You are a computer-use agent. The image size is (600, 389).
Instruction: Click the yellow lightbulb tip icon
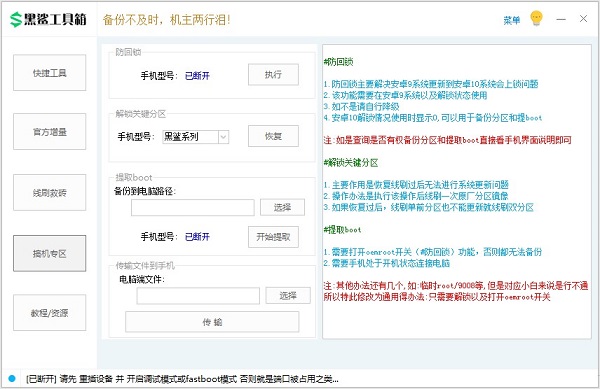pyautogui.click(x=536, y=18)
